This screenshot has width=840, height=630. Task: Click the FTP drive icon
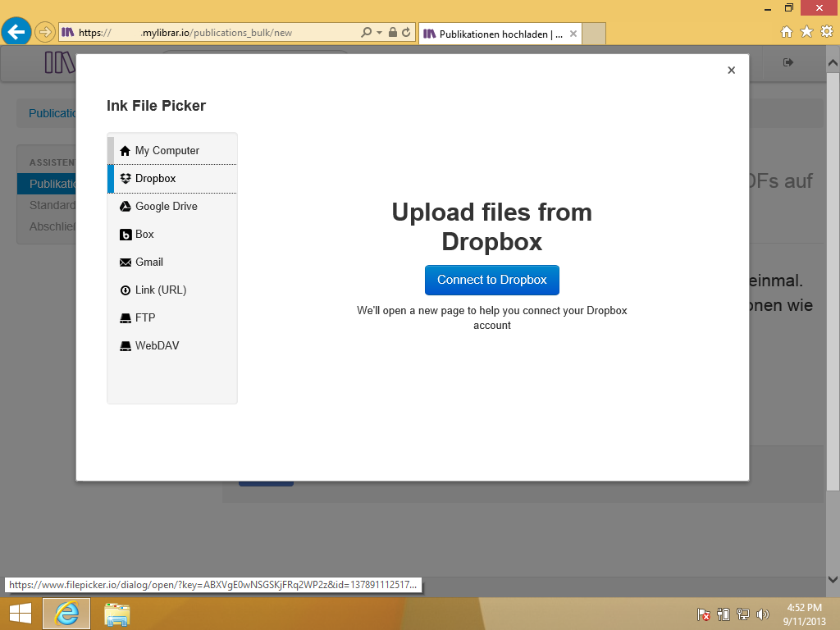click(126, 318)
